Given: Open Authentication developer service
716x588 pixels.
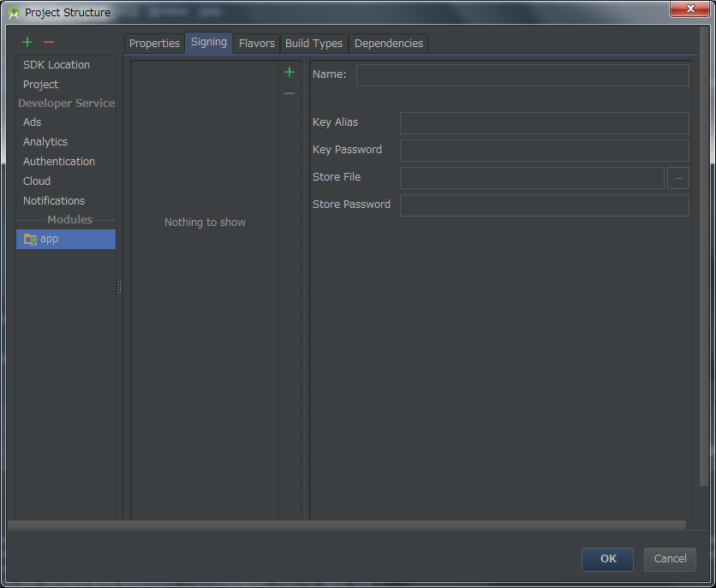Looking at the screenshot, I should pyautogui.click(x=59, y=162).
